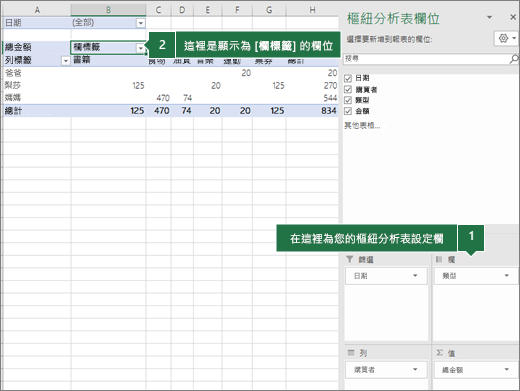
Task: Select column B header
Action: [108, 10]
